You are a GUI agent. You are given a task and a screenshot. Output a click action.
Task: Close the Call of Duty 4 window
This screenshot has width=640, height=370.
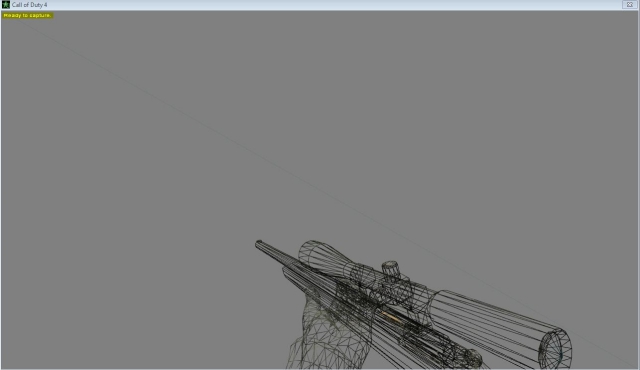[629, 5]
